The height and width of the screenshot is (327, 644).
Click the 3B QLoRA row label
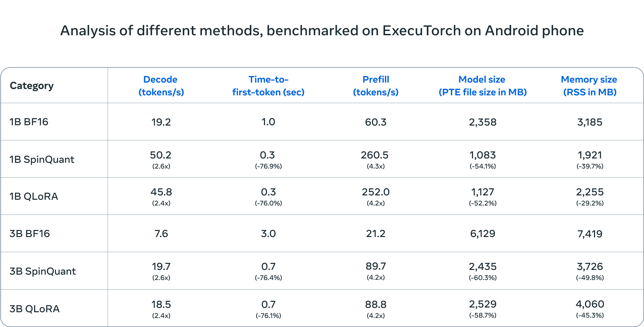[34, 309]
